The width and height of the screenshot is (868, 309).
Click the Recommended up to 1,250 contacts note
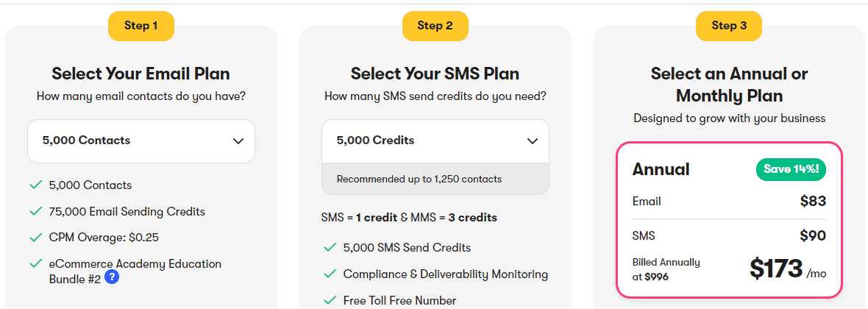(x=419, y=179)
